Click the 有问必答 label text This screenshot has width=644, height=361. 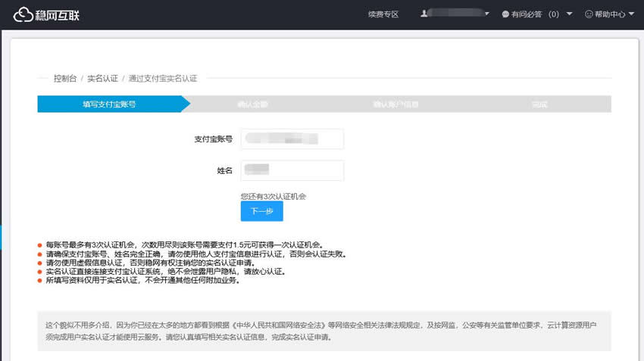point(527,14)
